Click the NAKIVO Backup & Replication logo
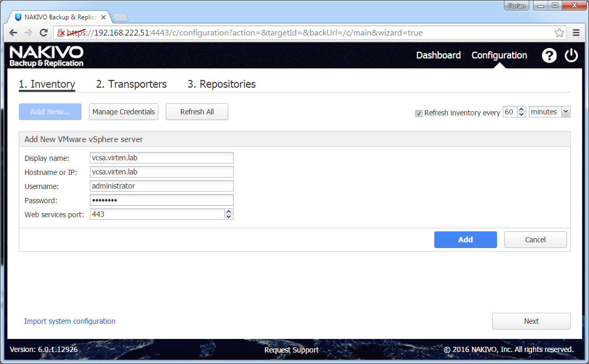 click(x=46, y=56)
